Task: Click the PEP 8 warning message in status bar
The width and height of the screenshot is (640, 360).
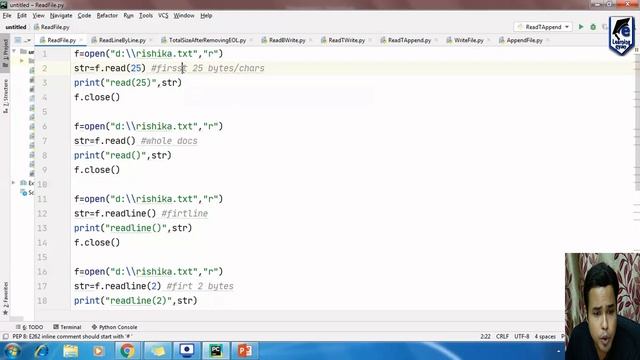Action: pos(73,336)
